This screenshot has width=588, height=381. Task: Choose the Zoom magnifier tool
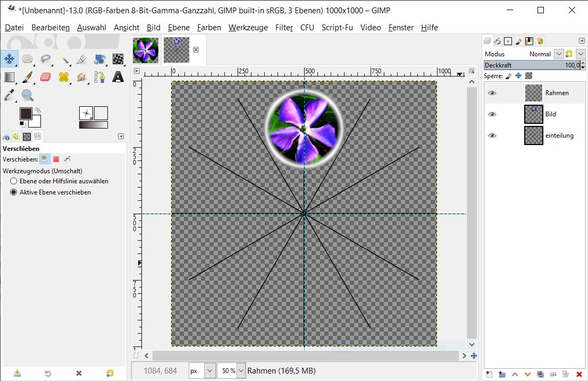(27, 95)
